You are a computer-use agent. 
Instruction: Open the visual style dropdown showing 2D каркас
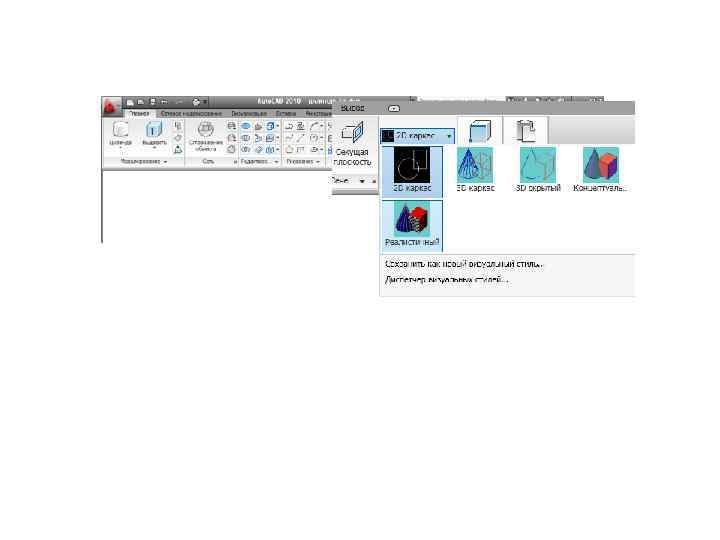[x=417, y=136]
